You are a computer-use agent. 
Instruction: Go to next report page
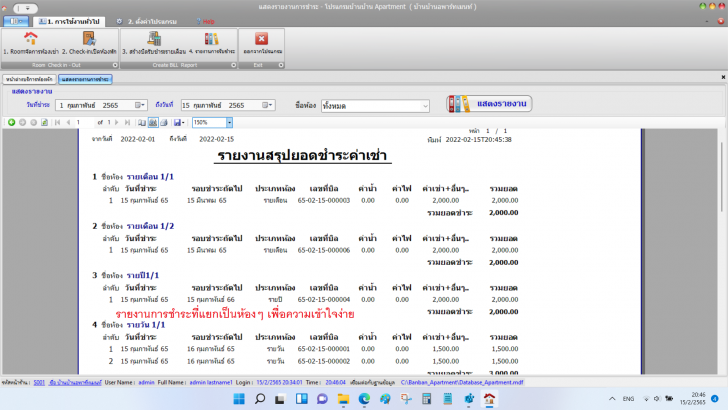pos(117,122)
